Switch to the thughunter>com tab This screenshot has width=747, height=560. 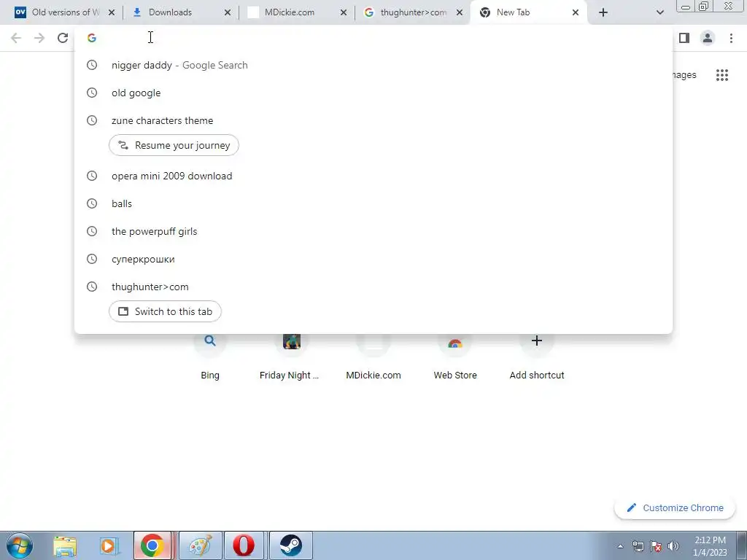[x=413, y=12]
